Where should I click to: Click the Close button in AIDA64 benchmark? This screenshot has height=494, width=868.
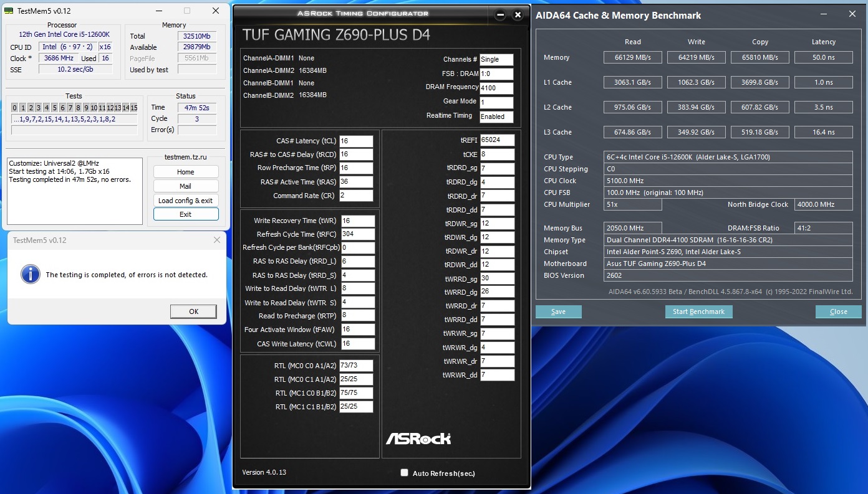point(839,311)
